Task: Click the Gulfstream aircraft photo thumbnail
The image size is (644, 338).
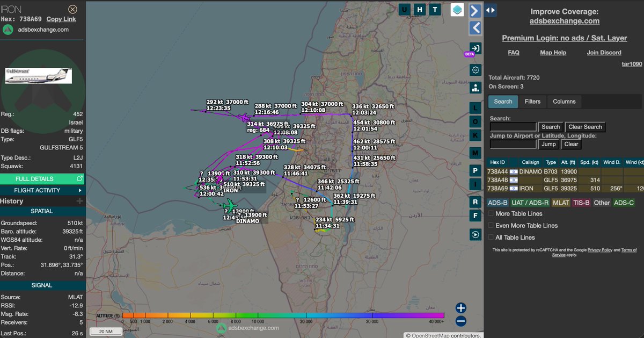Action: [x=38, y=75]
